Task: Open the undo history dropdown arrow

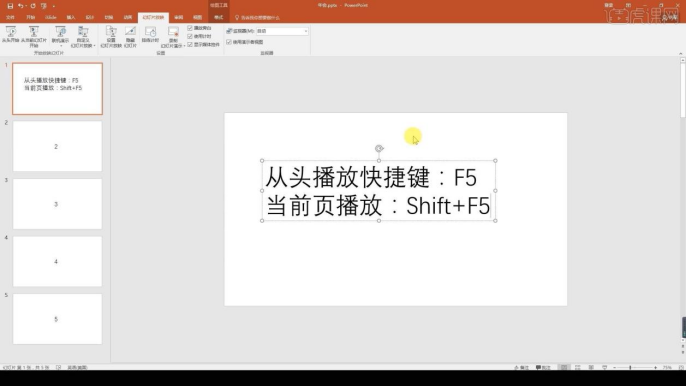Action: pyautogui.click(x=26, y=6)
